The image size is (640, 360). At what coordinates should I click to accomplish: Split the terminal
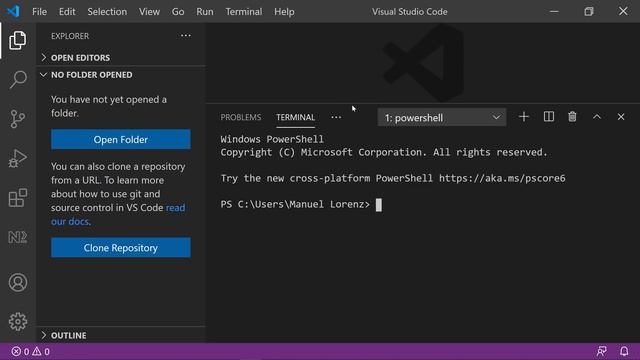click(549, 117)
